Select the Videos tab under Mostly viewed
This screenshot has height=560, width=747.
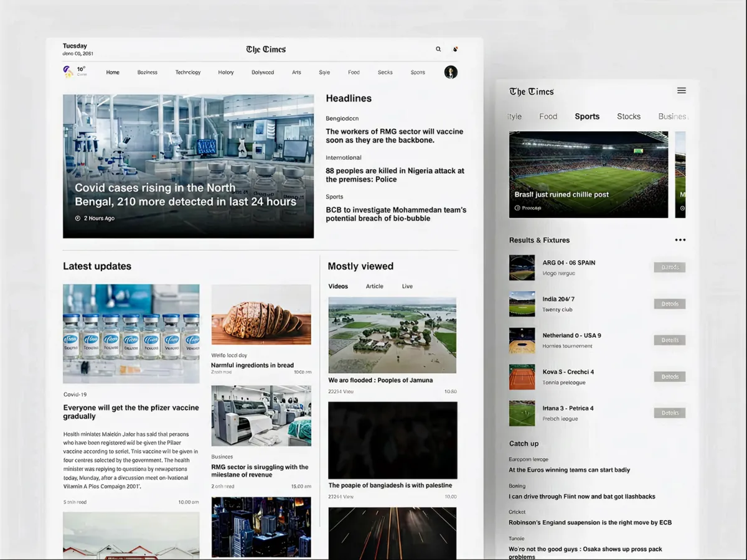click(x=338, y=286)
